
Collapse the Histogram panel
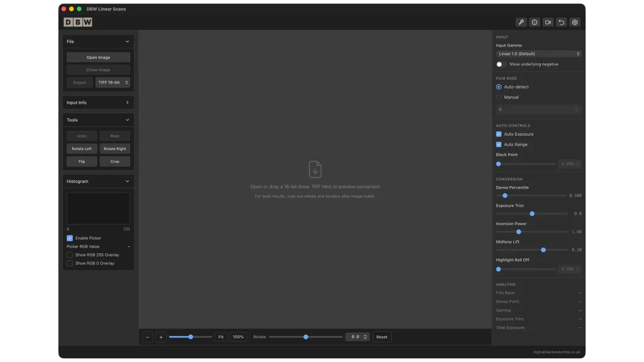(x=127, y=182)
